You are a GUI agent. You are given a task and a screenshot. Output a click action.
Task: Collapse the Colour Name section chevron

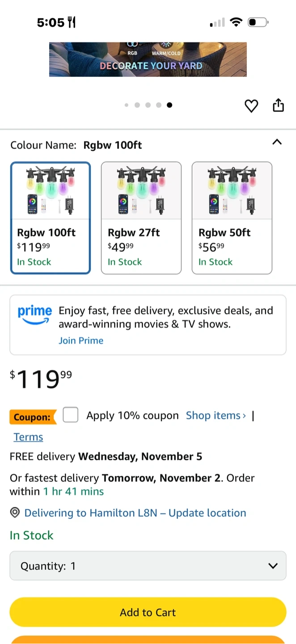[277, 142]
